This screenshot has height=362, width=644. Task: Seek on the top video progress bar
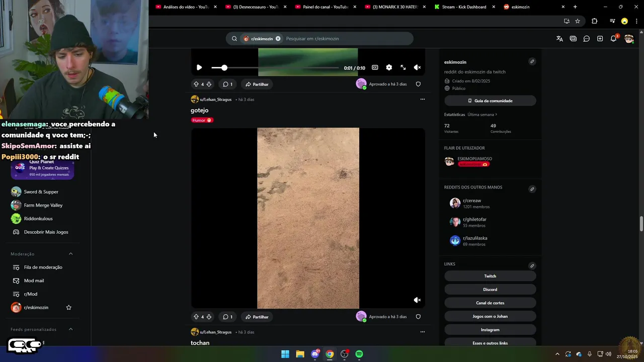pyautogui.click(x=275, y=67)
